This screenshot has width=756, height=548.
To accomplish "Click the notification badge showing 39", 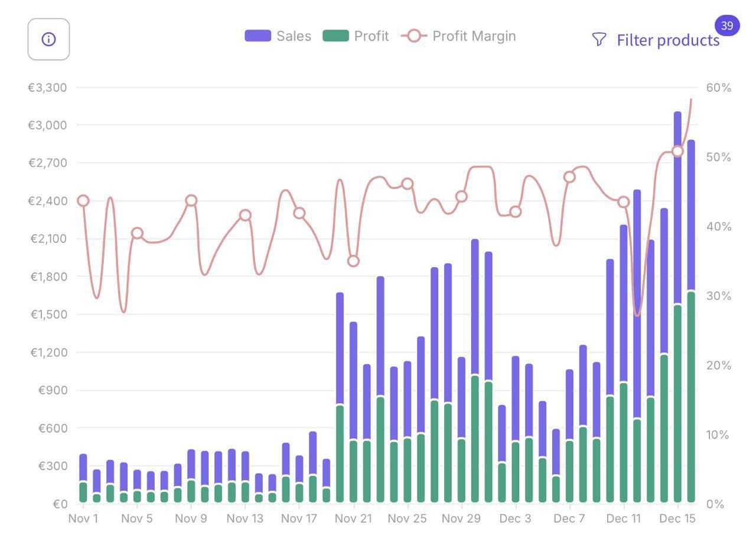I will [727, 26].
